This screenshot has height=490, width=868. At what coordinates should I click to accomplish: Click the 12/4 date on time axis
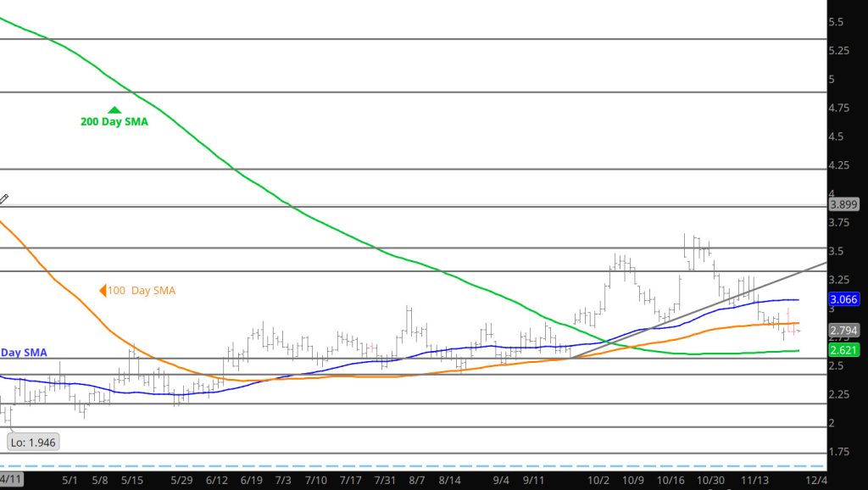tap(817, 480)
